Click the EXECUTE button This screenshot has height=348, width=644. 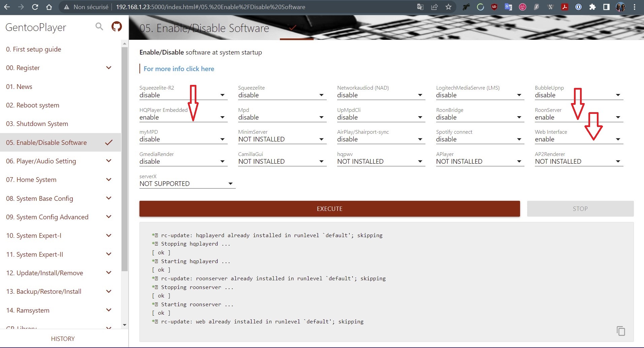[329, 209]
